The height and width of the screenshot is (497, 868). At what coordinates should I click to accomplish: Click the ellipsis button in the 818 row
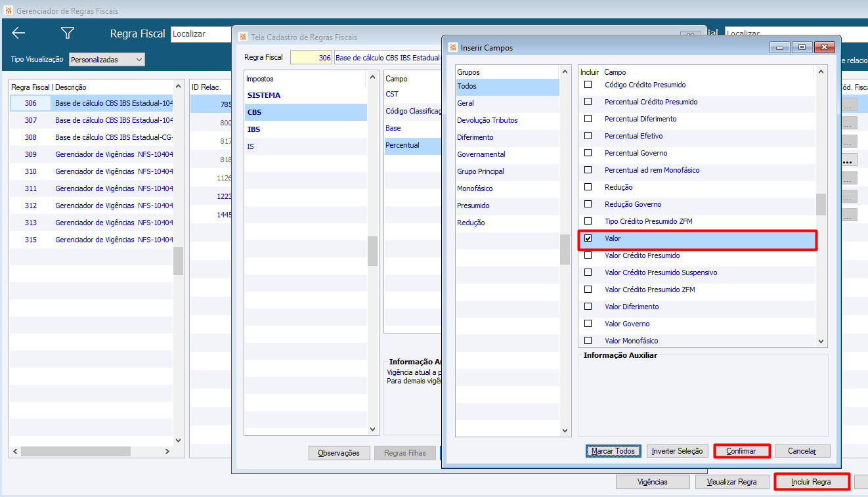pyautogui.click(x=849, y=161)
